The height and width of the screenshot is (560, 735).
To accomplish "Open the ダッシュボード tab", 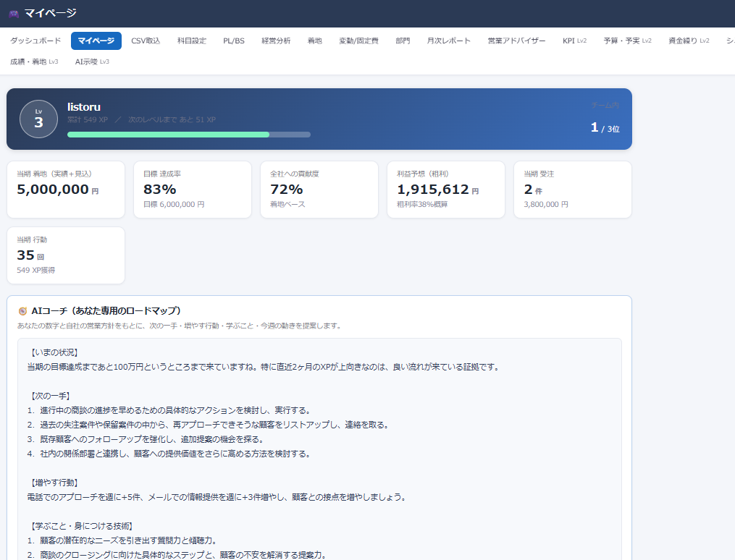I will click(35, 41).
